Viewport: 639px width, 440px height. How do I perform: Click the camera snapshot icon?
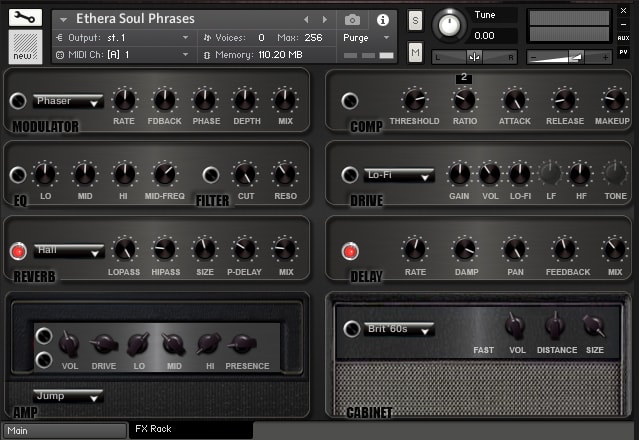(x=352, y=20)
